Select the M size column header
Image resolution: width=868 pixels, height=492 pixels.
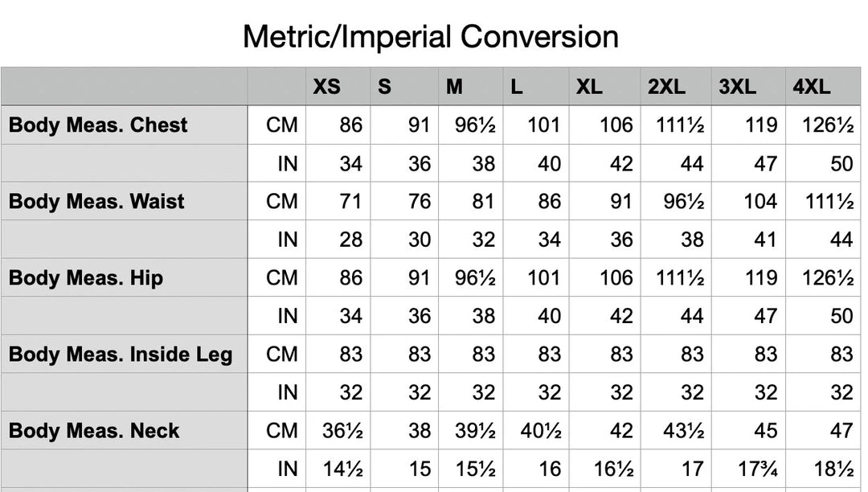point(454,87)
